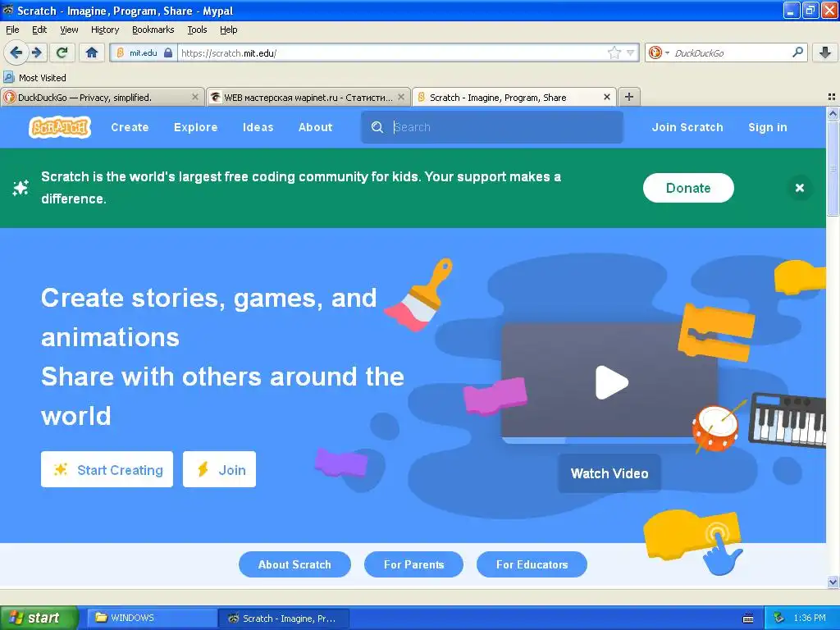Image resolution: width=840 pixels, height=630 pixels.
Task: Click the vertical scrollbar thumb
Action: point(833,167)
